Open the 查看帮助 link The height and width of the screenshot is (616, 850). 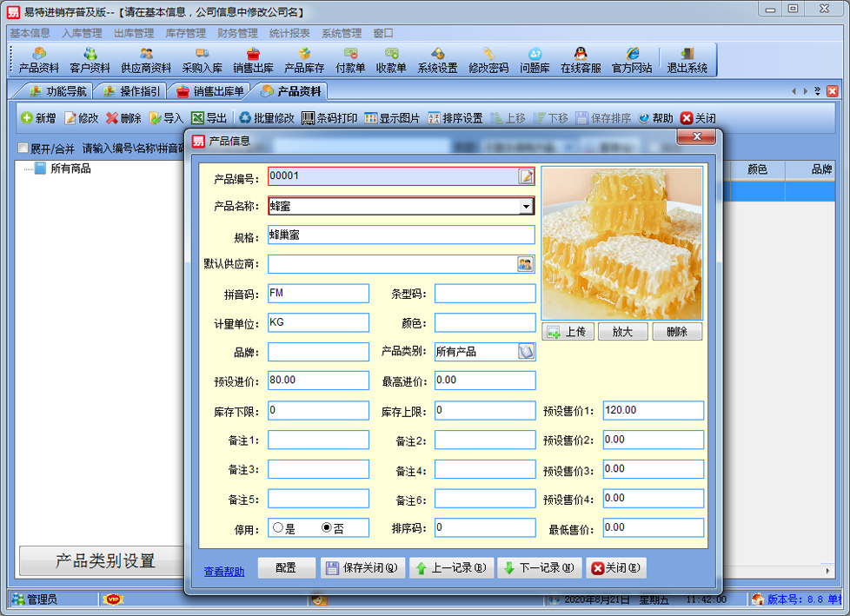224,571
